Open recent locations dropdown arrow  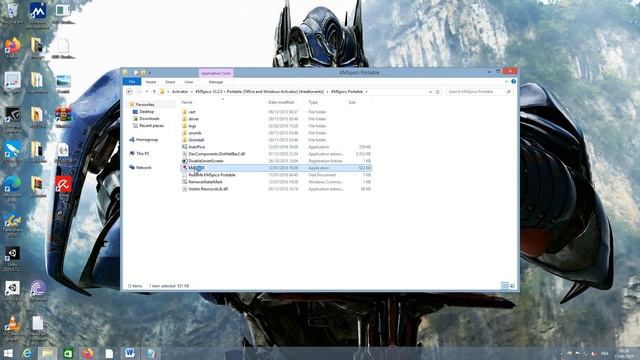point(147,92)
